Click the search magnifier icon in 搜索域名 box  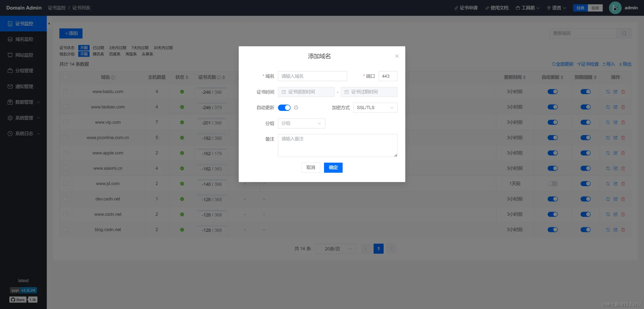pos(624,33)
